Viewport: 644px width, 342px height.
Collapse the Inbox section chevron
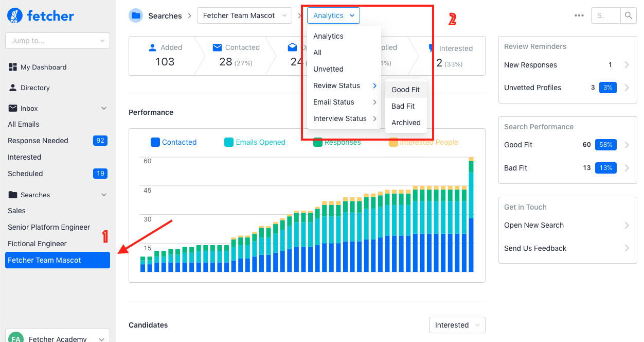(x=104, y=108)
